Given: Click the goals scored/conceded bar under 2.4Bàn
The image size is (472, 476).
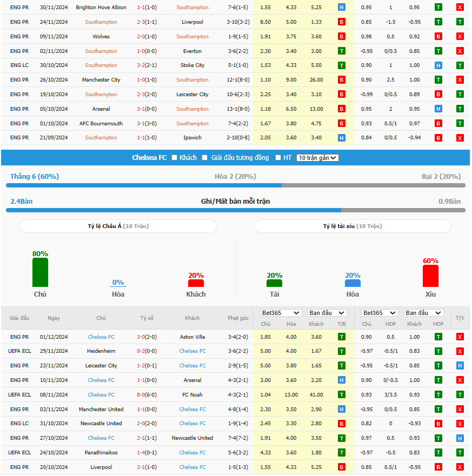Looking at the screenshot, I should tap(236, 210).
